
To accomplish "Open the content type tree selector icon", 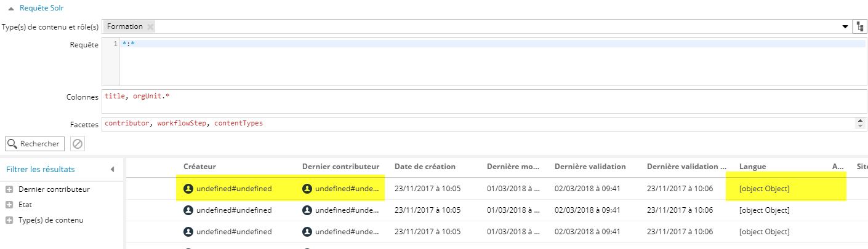I will (x=860, y=26).
